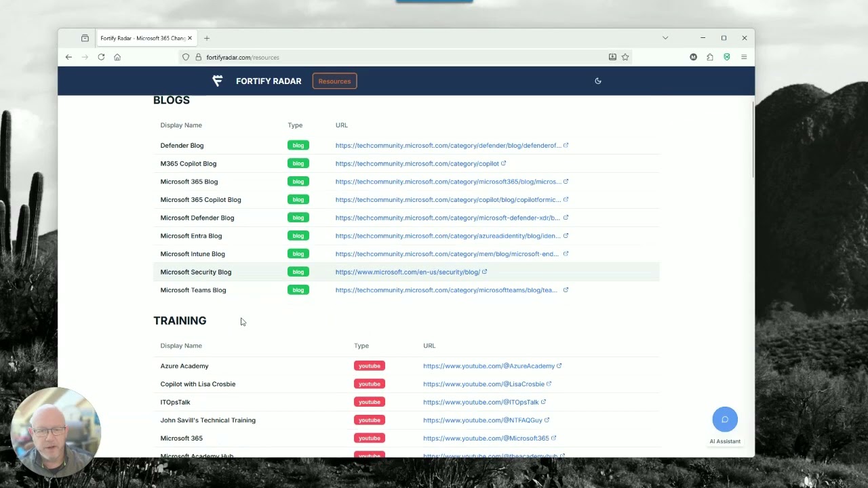Open Microsoft 365 Copilot Blog URL

pos(452,200)
